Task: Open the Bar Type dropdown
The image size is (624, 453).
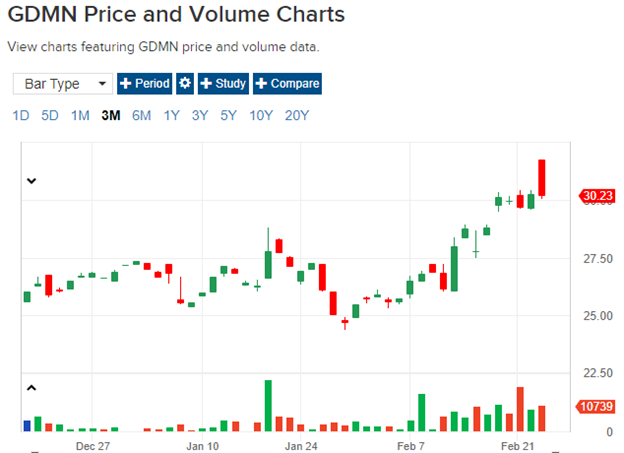Action: pos(62,83)
